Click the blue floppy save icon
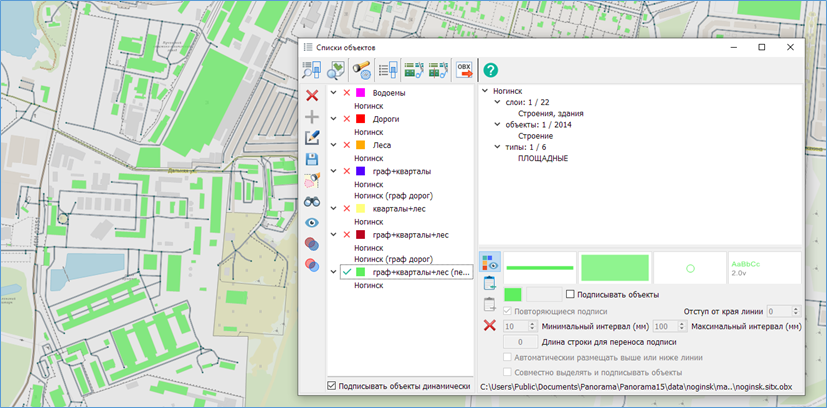Viewport: 827px width, 408px height. 312,159
